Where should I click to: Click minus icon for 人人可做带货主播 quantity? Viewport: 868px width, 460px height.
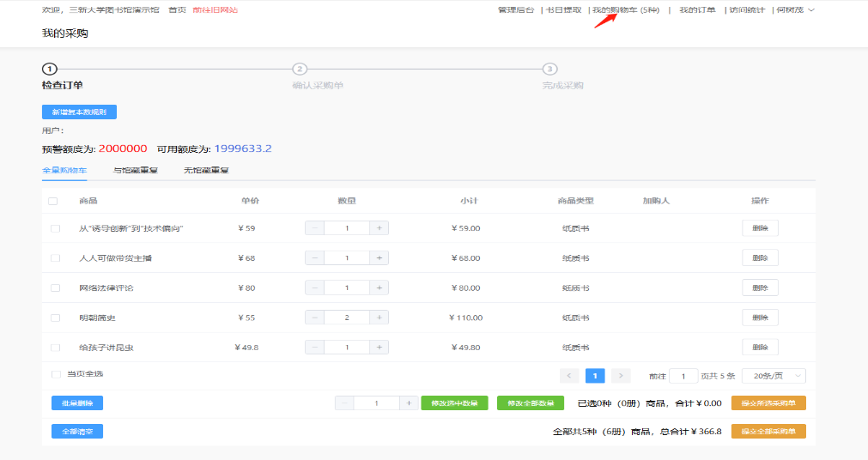click(x=314, y=257)
